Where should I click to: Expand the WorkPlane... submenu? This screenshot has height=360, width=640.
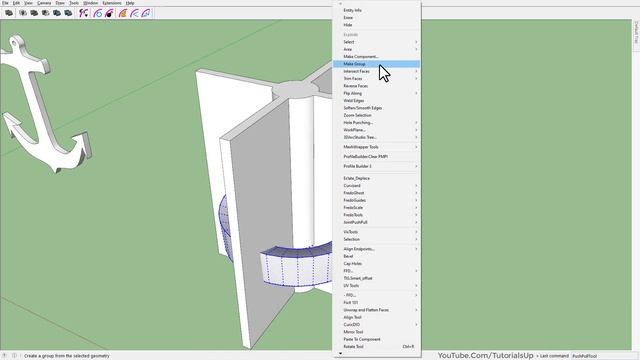(376, 130)
